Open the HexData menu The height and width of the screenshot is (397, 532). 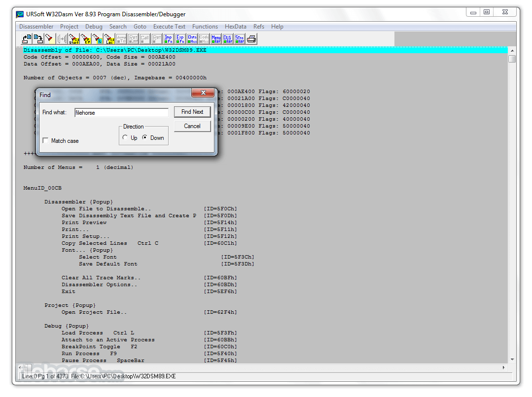coord(236,27)
